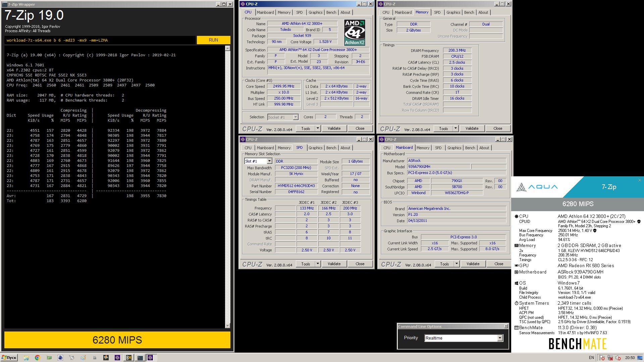Open Memory tab in CPU-Z SPD window
644x362 pixels.
point(284,148)
